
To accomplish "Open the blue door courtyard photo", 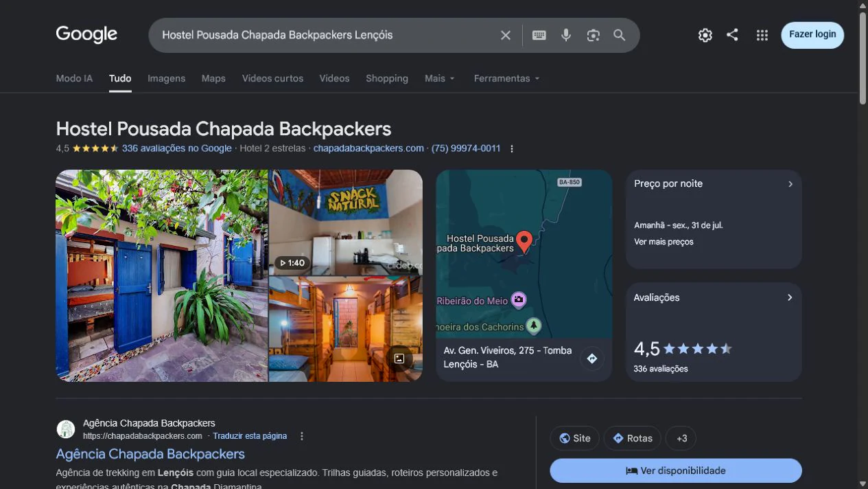I will (162, 275).
